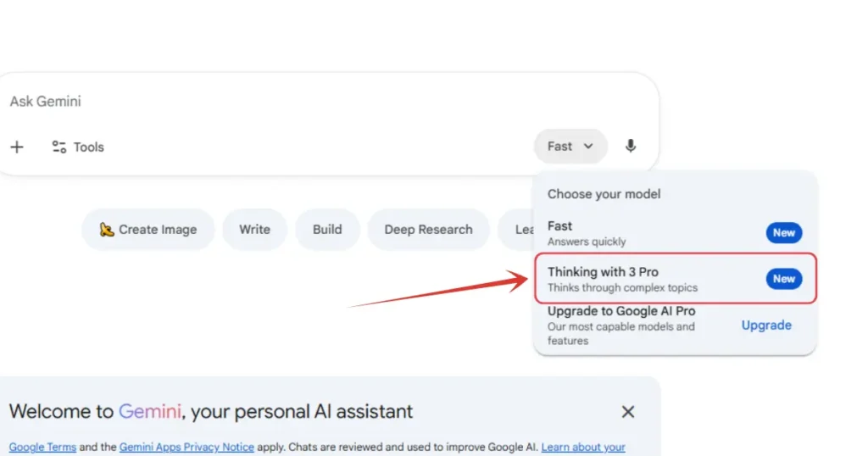Click the New badge beside Thinking with 3 Pro
This screenshot has width=868, height=456.
tap(783, 279)
